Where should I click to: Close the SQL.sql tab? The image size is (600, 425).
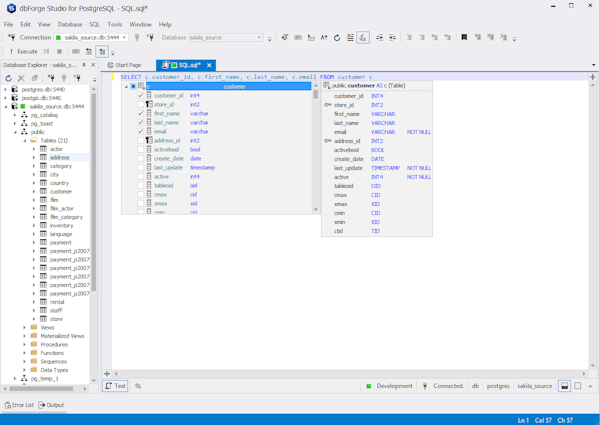coord(209,65)
